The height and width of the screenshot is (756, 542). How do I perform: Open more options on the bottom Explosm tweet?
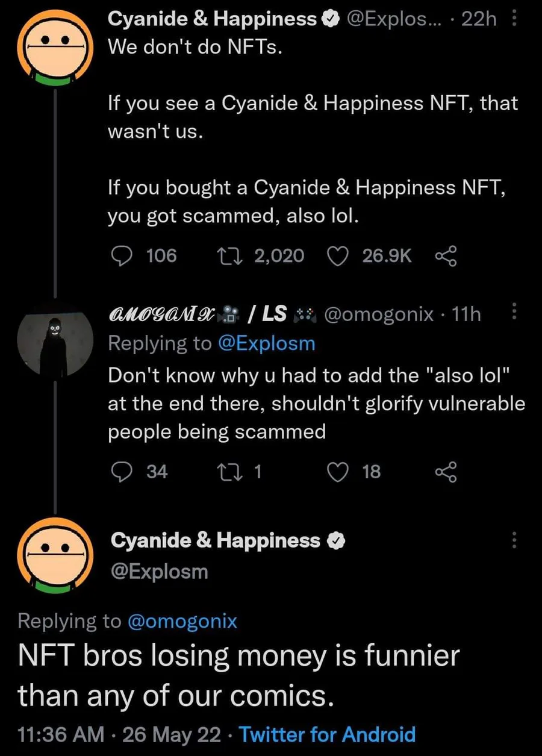(x=514, y=540)
